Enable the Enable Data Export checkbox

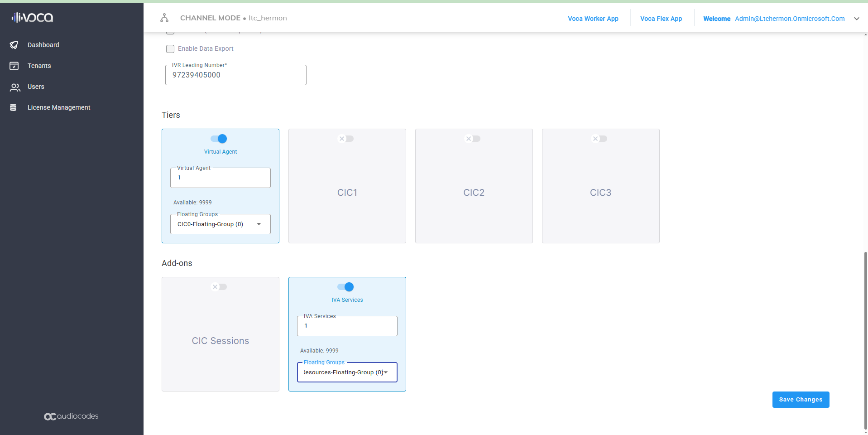click(170, 49)
